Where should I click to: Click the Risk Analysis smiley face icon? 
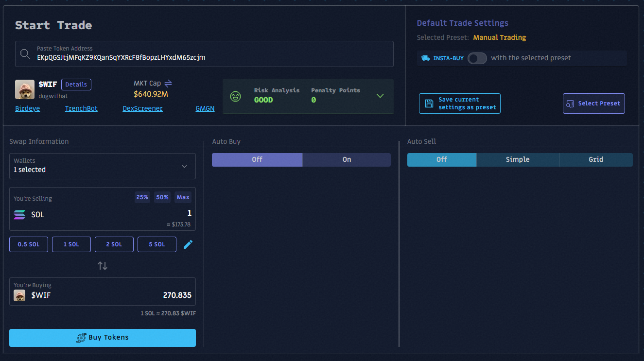coord(235,96)
